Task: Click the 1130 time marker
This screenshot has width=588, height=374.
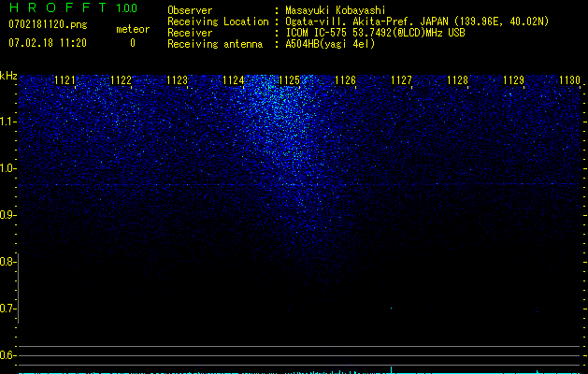Action: click(569, 80)
